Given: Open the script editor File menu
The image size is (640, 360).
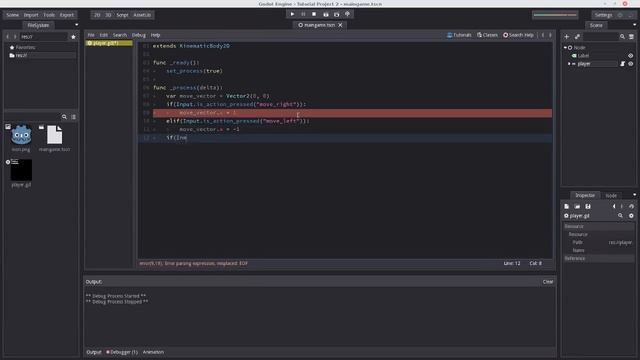Looking at the screenshot, I should pyautogui.click(x=91, y=35).
